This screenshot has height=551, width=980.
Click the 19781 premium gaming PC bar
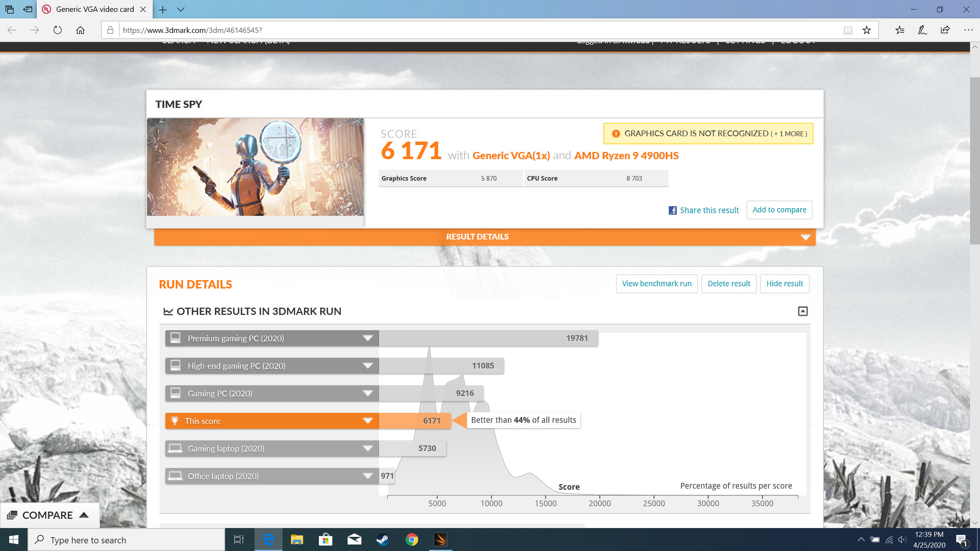click(488, 338)
